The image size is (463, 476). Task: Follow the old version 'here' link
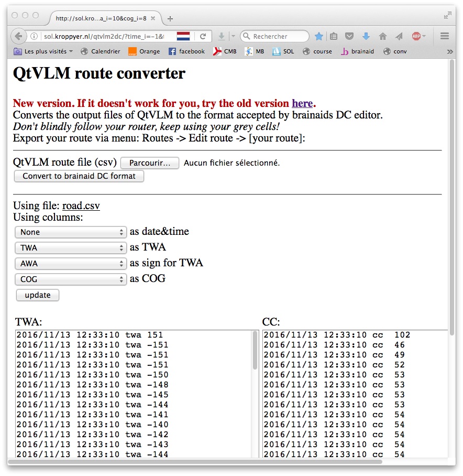[x=302, y=103]
